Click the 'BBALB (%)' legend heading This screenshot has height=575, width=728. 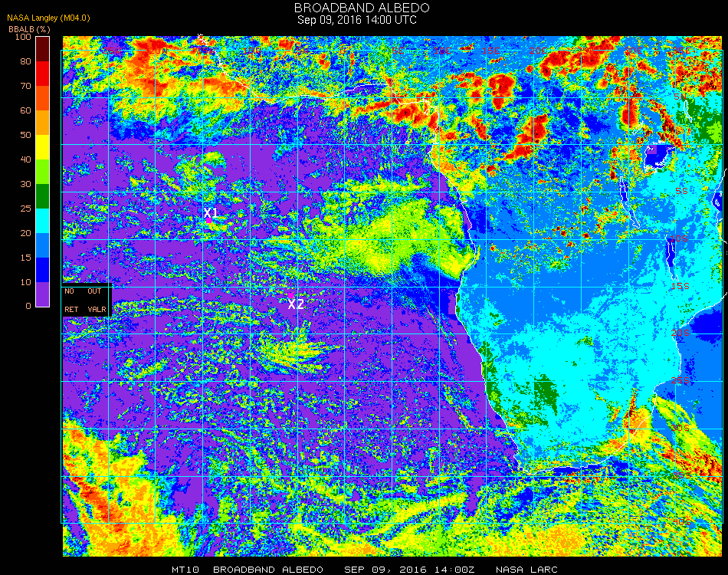(29, 29)
